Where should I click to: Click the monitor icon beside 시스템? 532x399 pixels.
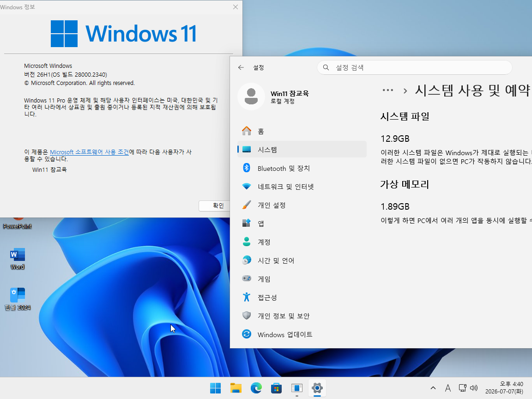pos(247,149)
